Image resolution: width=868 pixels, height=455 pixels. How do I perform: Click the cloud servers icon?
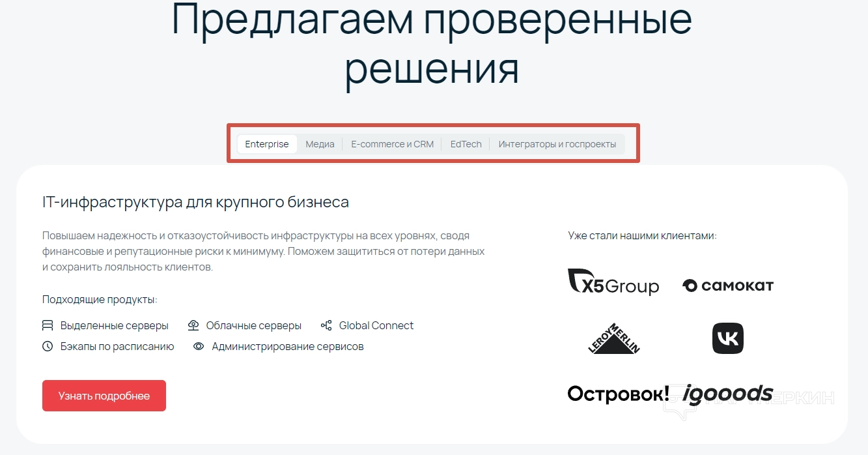(x=193, y=325)
